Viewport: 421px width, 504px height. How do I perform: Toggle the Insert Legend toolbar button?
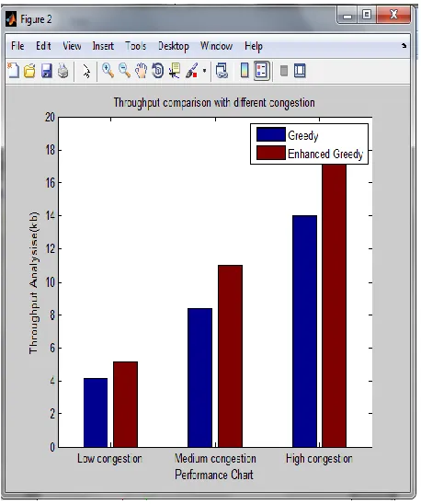click(262, 71)
